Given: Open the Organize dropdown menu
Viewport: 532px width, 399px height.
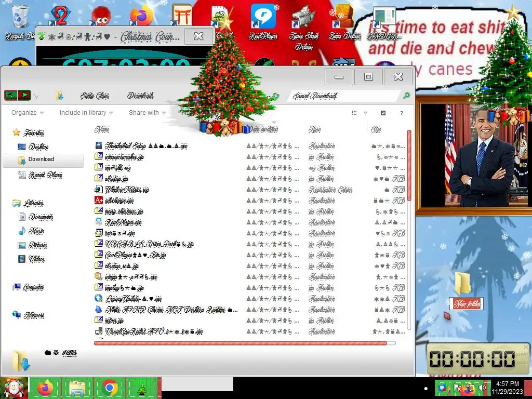Looking at the screenshot, I should [x=27, y=113].
